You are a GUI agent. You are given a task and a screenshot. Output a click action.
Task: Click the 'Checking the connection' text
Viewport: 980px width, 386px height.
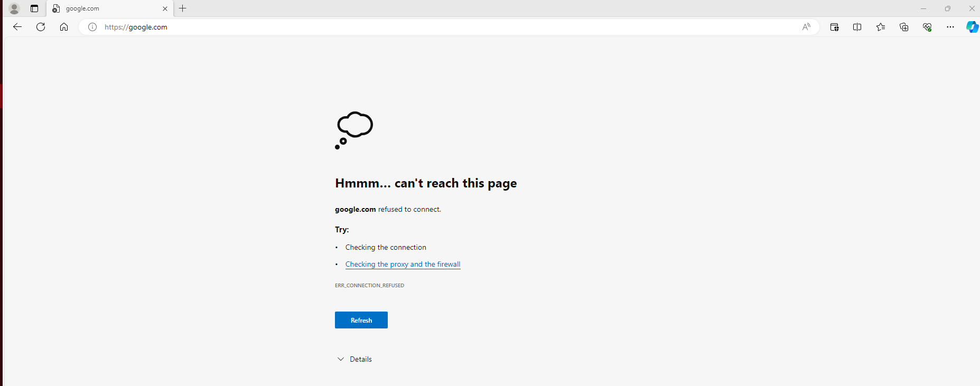pyautogui.click(x=386, y=247)
